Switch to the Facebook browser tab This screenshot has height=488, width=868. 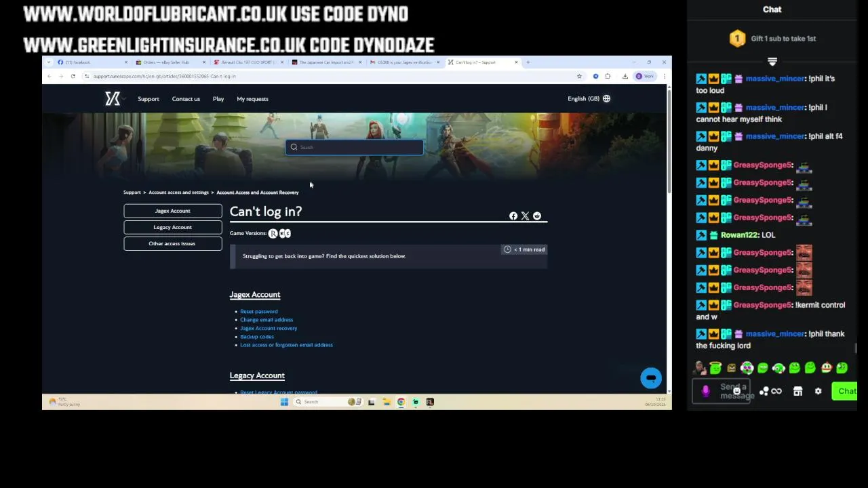click(92, 62)
